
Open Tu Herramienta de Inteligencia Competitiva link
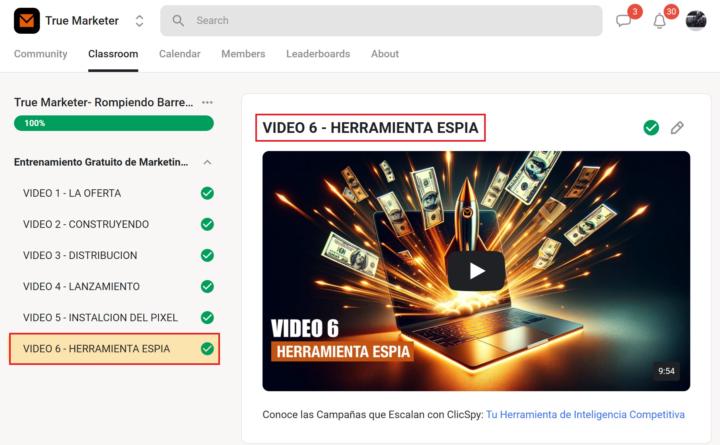585,414
